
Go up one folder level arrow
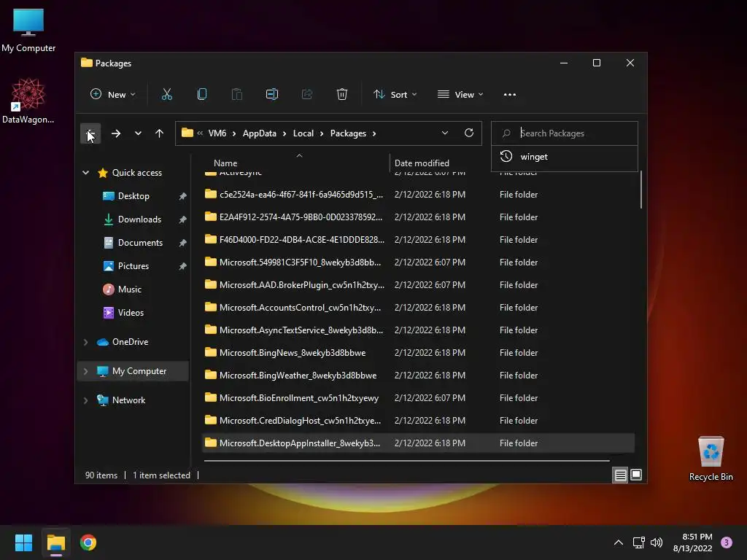160,133
